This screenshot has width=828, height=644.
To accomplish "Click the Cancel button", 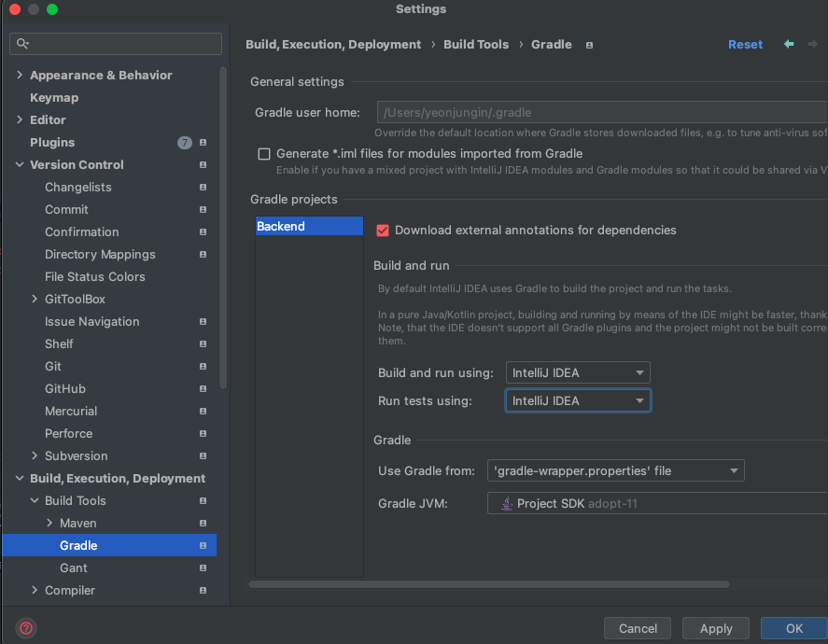I will [638, 628].
